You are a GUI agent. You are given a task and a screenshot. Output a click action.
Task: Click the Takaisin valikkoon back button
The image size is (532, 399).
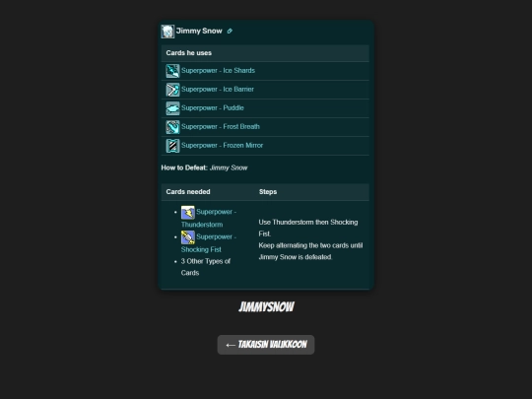pos(266,345)
